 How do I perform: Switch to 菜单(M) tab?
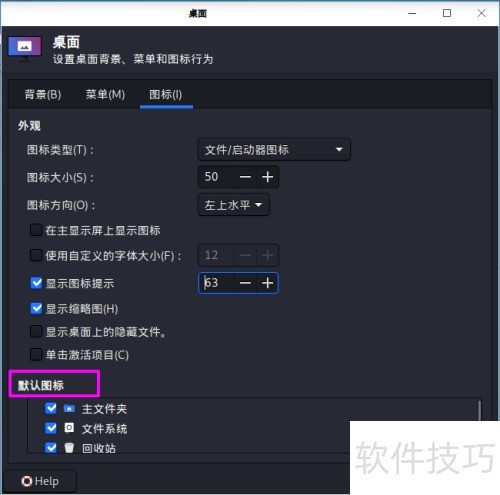coord(105,95)
